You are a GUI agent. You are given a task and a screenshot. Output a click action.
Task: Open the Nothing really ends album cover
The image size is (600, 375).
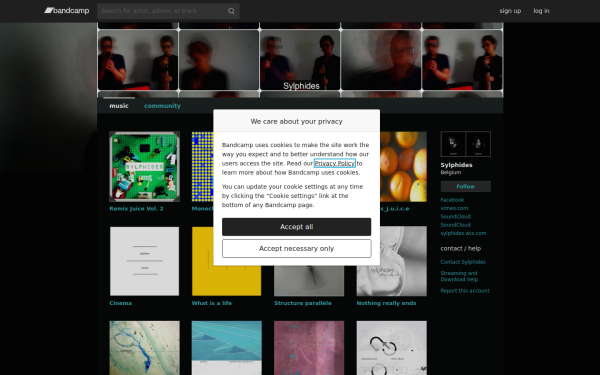coord(391,261)
